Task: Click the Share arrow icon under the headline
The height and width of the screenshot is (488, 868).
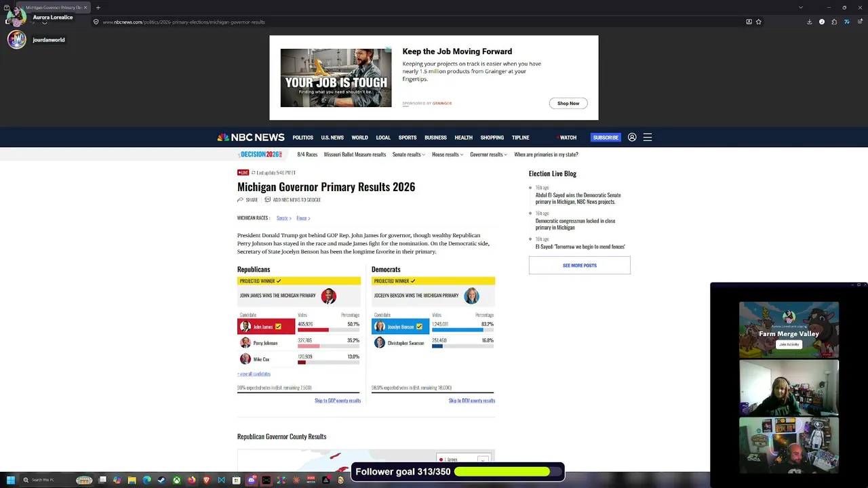Action: click(240, 200)
